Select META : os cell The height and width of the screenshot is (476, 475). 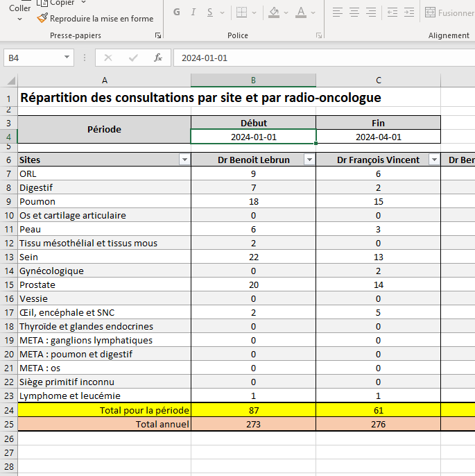click(104, 368)
